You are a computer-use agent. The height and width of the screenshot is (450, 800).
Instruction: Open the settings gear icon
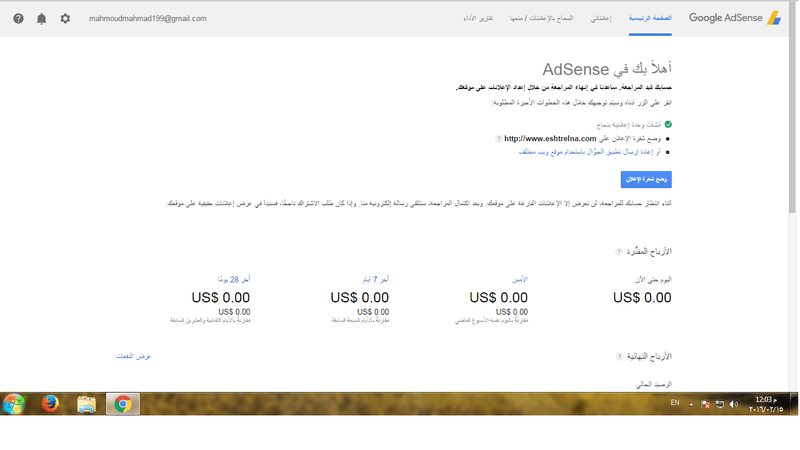tap(65, 18)
